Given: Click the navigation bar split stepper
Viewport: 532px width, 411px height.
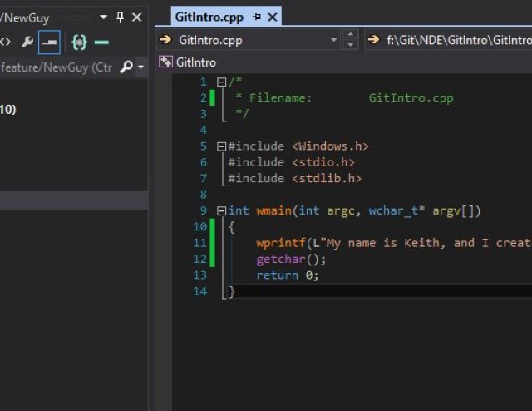Looking at the screenshot, I should 350,40.
